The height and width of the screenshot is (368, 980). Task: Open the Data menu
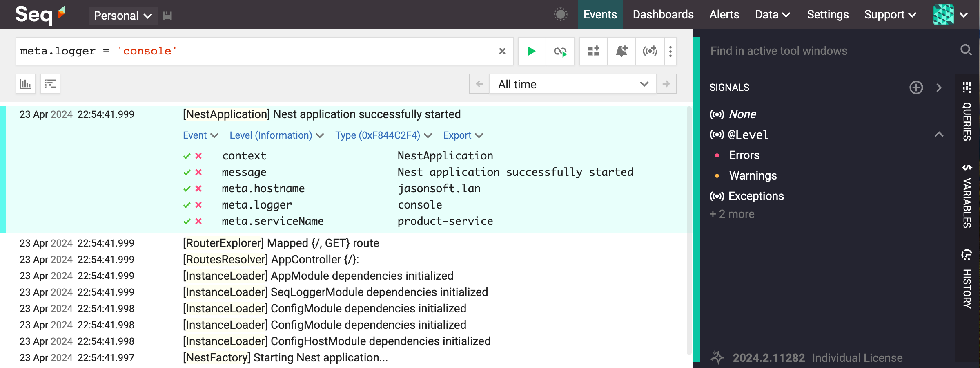click(772, 15)
